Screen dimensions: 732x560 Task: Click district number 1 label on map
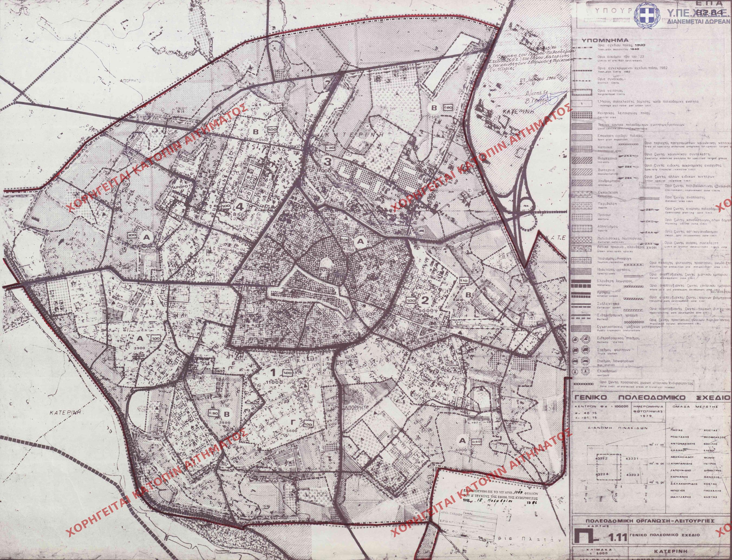pyautogui.click(x=273, y=372)
